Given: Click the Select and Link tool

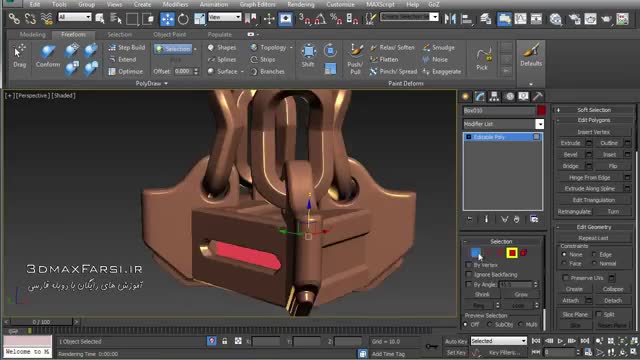Looking at the screenshot, I should pos(14,19).
